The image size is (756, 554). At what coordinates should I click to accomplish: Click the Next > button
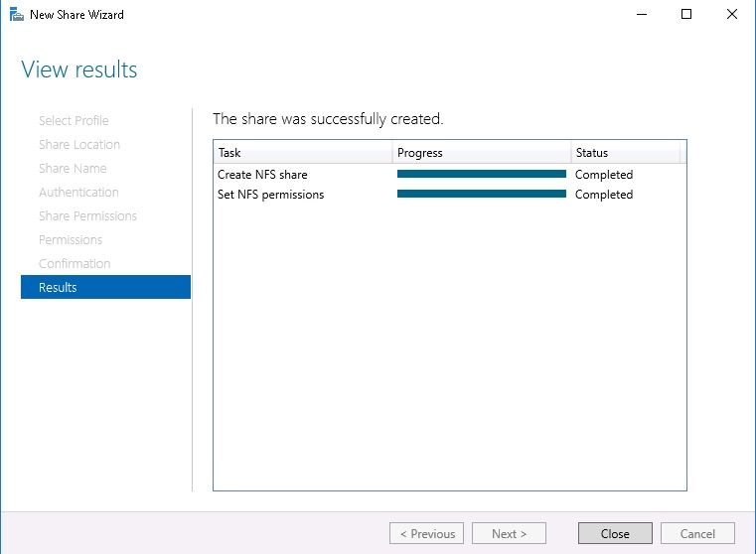(x=509, y=533)
